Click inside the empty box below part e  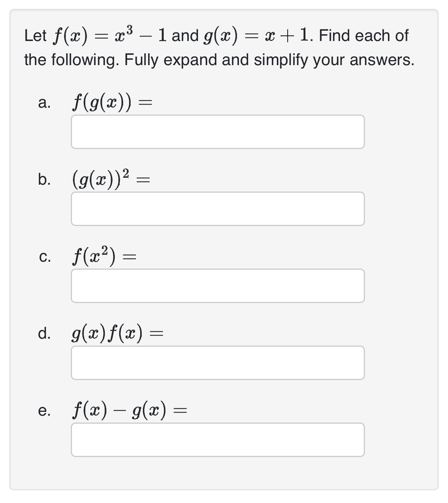[x=217, y=439]
